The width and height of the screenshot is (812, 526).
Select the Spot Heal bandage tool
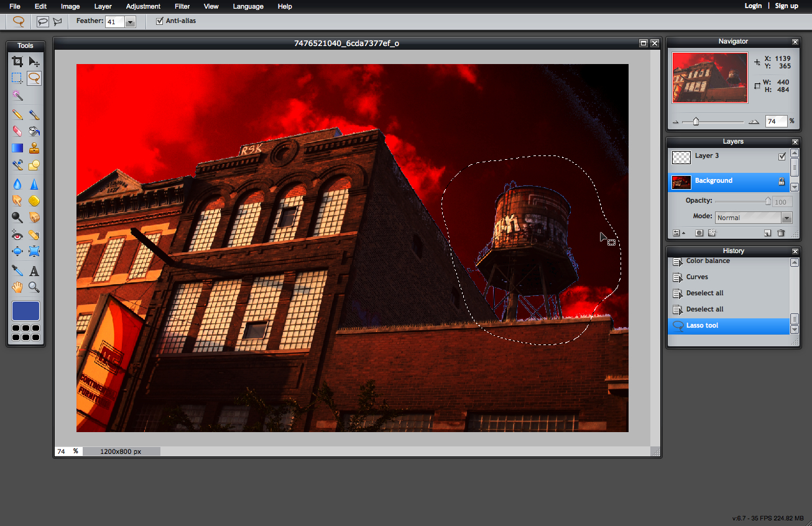pyautogui.click(x=34, y=234)
